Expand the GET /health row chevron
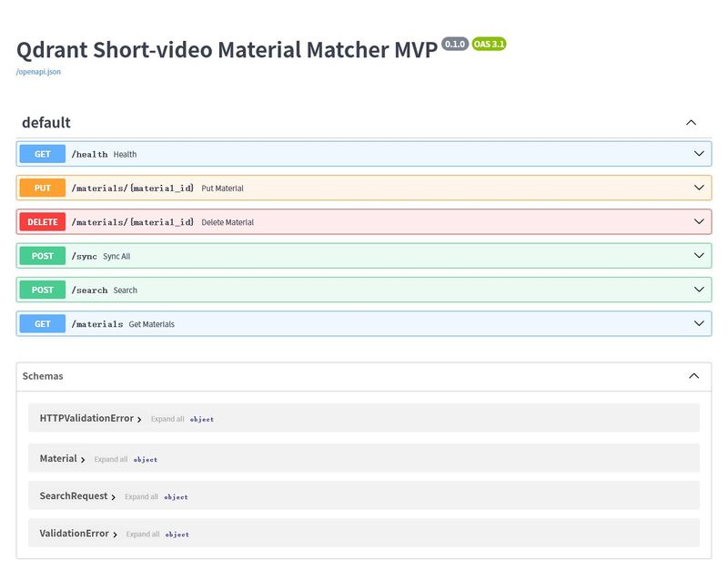 pos(699,153)
